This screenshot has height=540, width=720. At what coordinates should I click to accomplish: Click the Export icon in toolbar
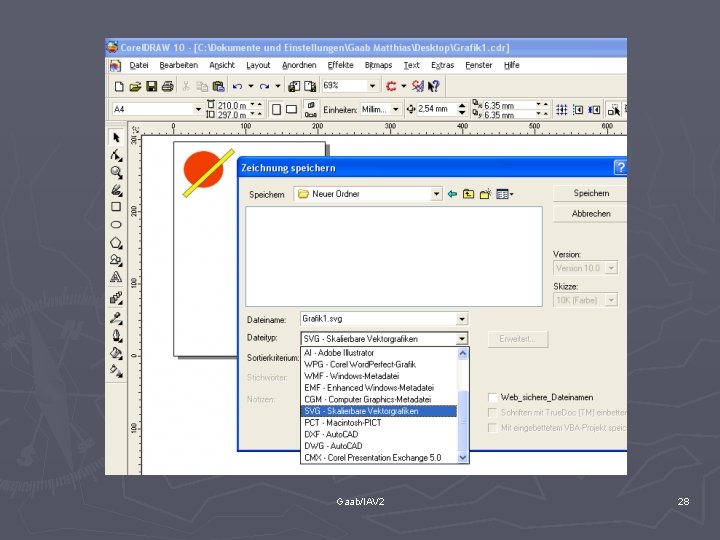310,86
